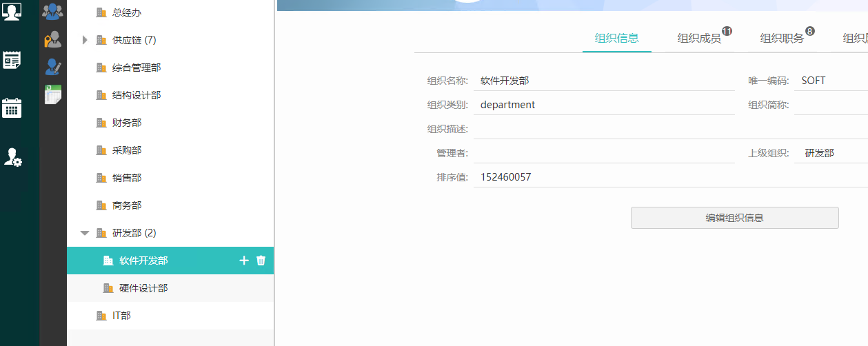Image resolution: width=868 pixels, height=346 pixels.
Task: Open the news board icon in dark sidebar
Action: point(12,60)
